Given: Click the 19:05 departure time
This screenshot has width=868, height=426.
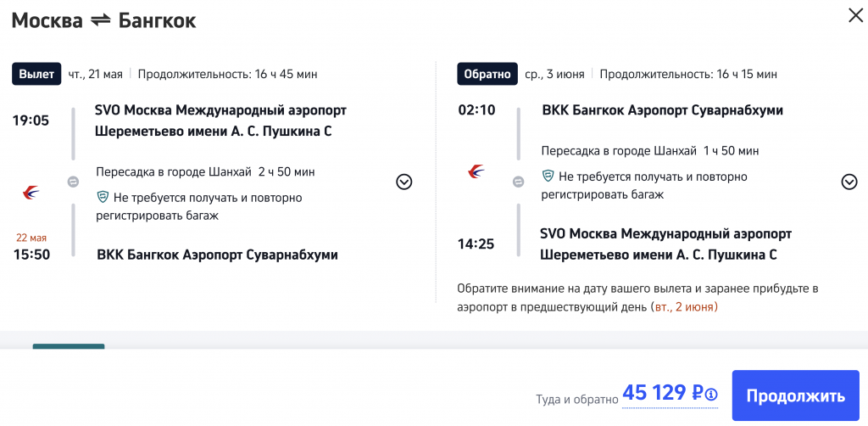Looking at the screenshot, I should [31, 120].
